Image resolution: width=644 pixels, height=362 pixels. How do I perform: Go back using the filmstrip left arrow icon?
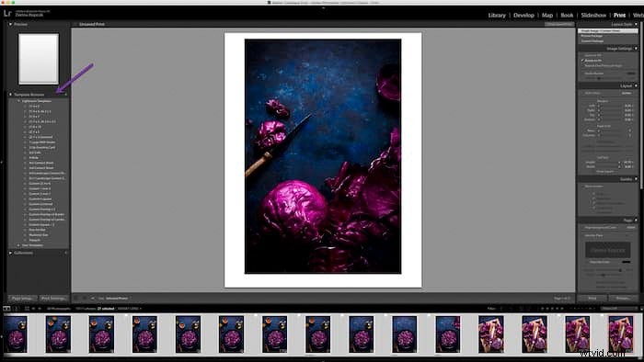(x=33, y=309)
